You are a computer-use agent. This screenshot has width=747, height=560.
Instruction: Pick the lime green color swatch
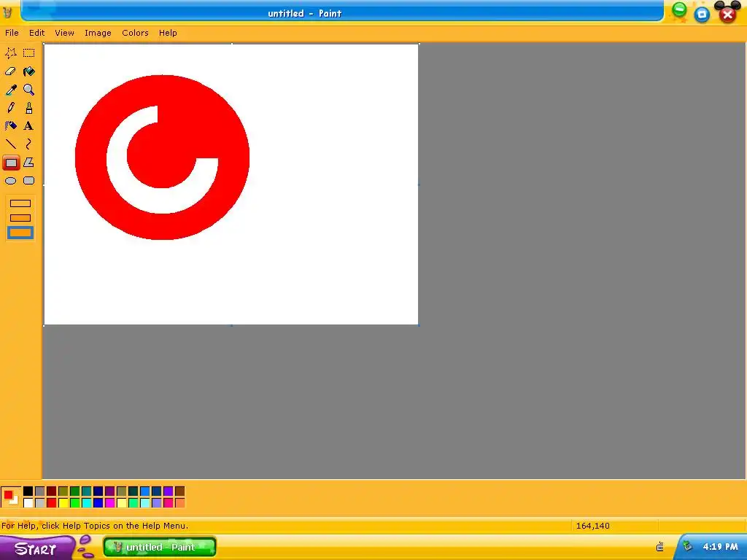pyautogui.click(x=75, y=503)
